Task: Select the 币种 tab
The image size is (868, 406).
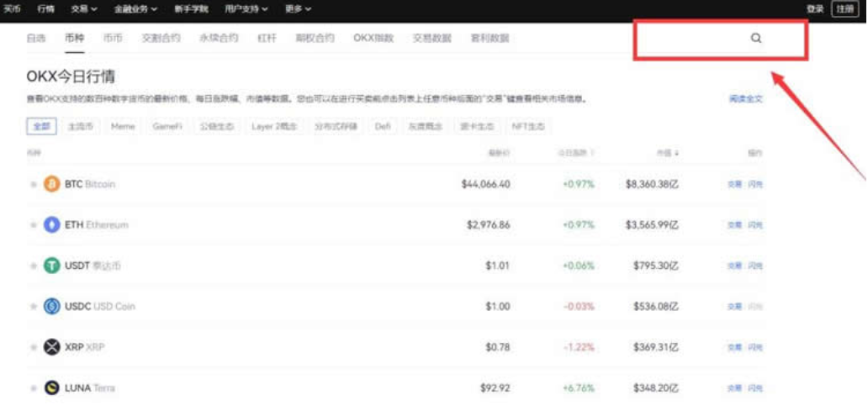Action: (74, 38)
